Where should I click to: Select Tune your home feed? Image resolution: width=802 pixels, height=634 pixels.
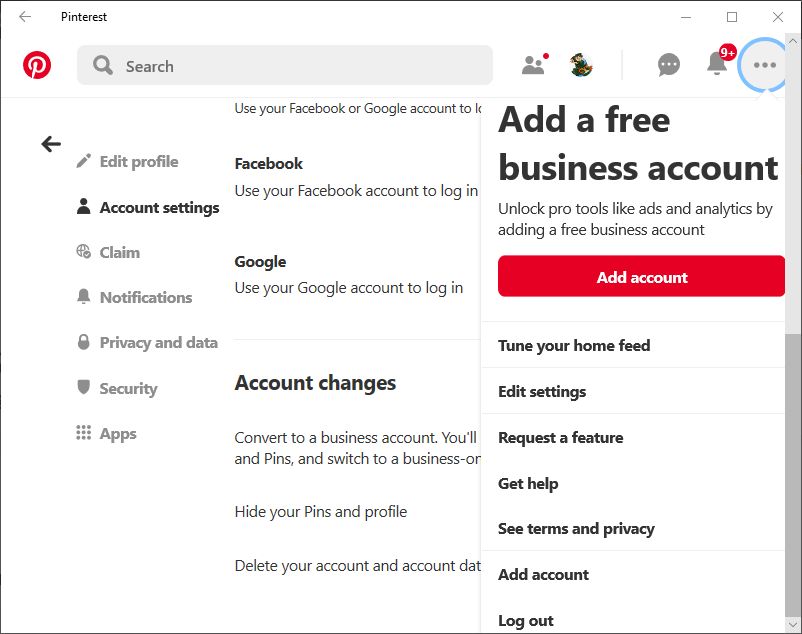[x=575, y=345]
